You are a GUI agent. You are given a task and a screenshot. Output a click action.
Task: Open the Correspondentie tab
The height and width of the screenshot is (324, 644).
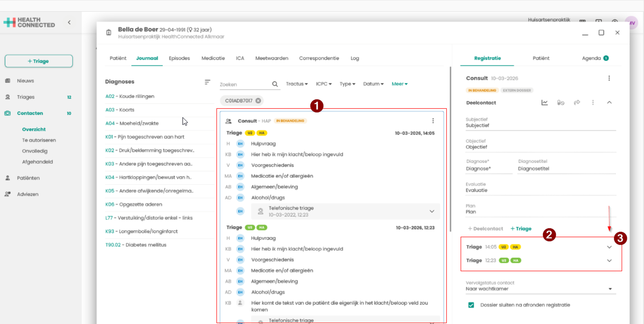(x=319, y=58)
